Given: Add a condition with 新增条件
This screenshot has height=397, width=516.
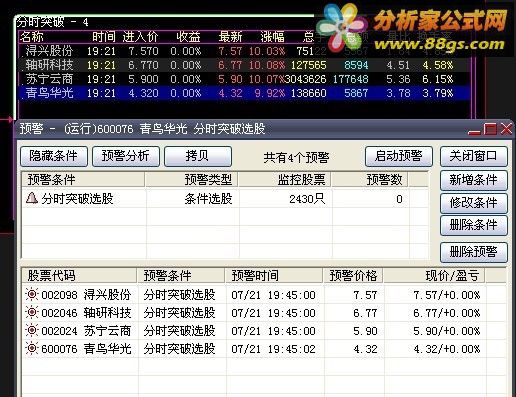Looking at the screenshot, I should (x=474, y=180).
